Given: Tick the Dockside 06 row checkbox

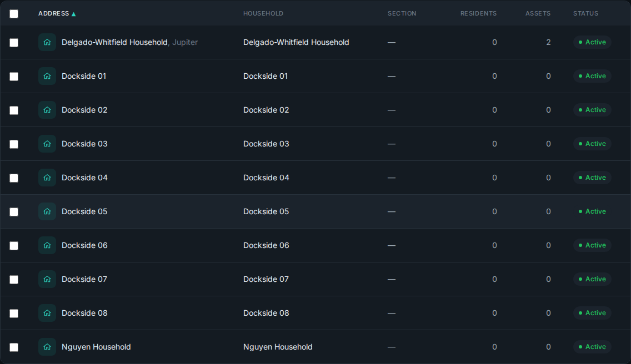Looking at the screenshot, I should (14, 245).
